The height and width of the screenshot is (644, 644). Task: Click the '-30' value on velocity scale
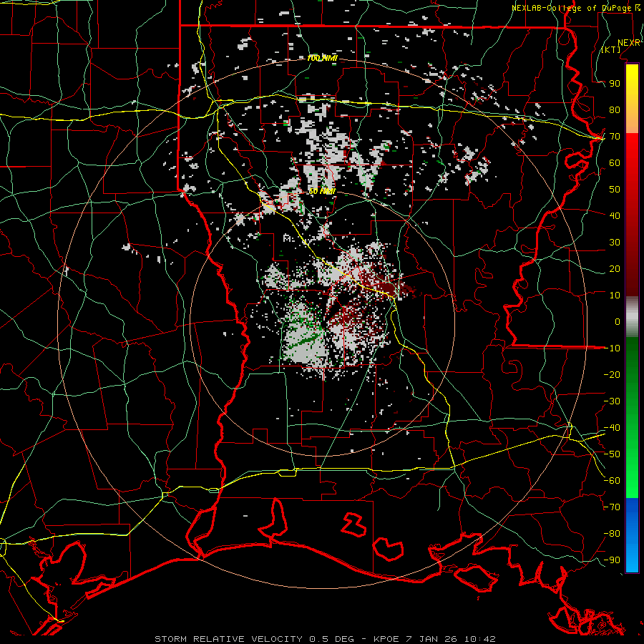click(x=612, y=401)
